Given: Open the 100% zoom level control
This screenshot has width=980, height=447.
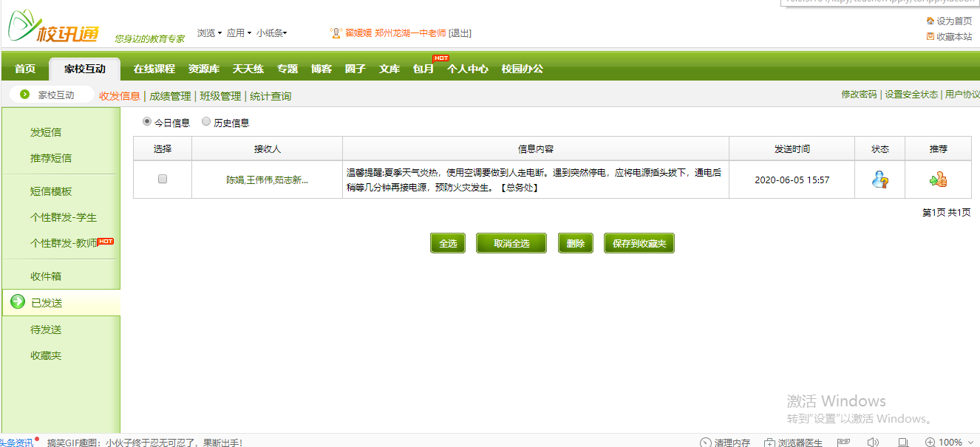Looking at the screenshot, I should click(x=950, y=442).
